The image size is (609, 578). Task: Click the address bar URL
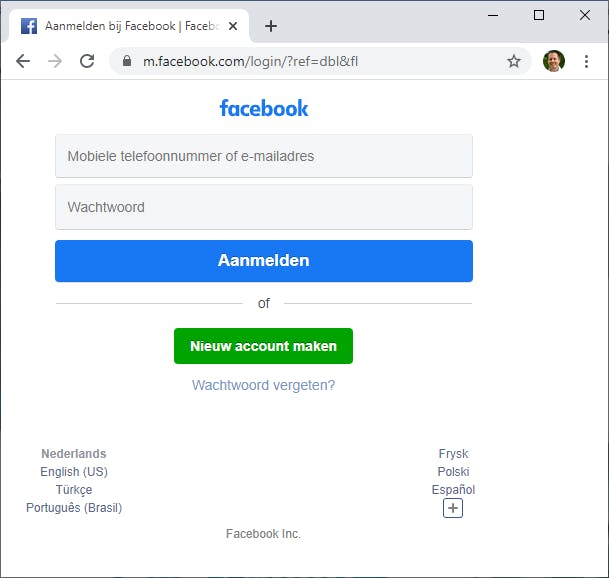click(x=250, y=61)
